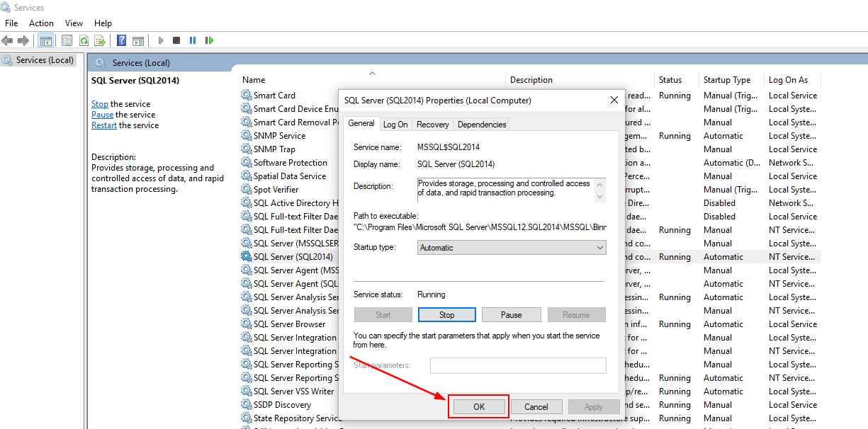Viewport: 868px width, 429px height.
Task: Click the gear icon beside SSDP Discovery
Action: 247,404
